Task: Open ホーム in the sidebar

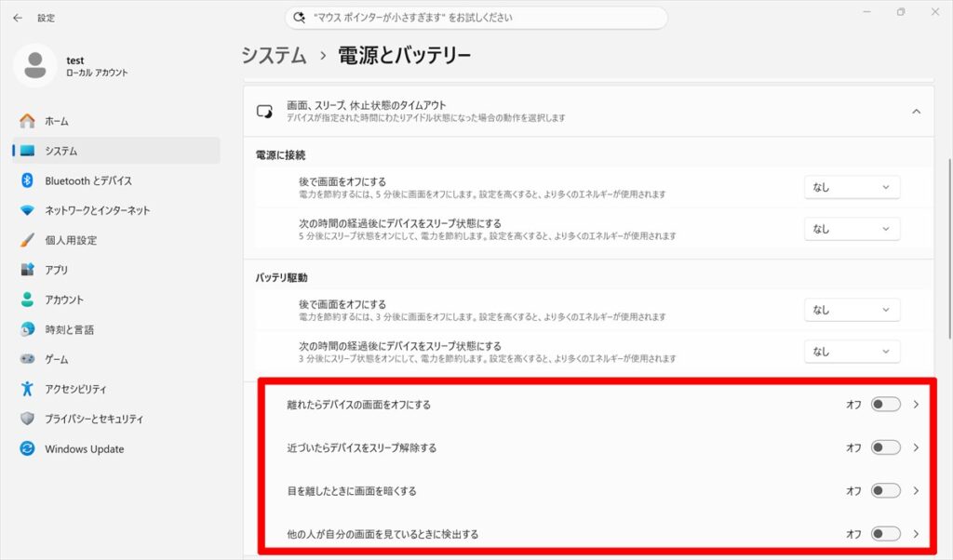Action: [116, 121]
